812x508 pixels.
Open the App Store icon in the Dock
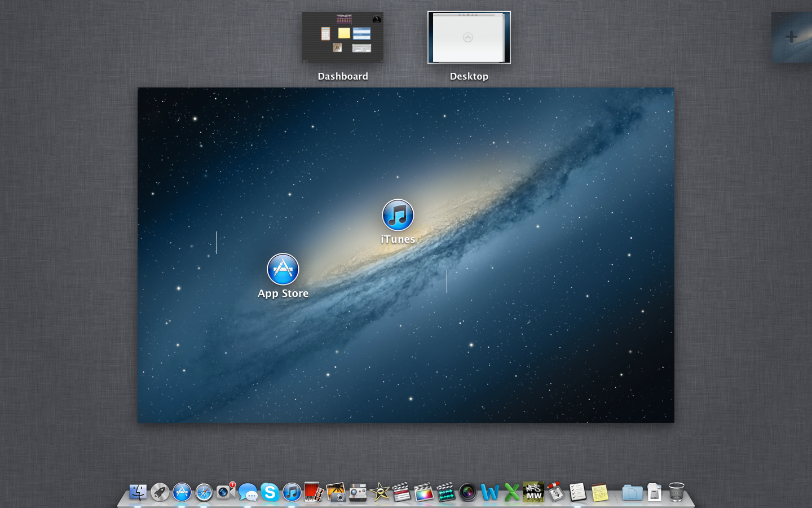[x=182, y=492]
